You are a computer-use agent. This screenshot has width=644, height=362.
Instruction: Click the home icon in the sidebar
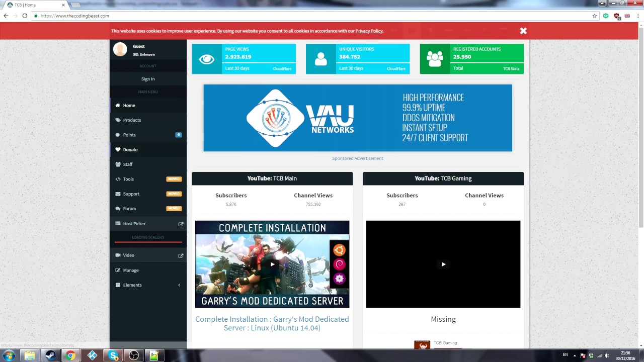[118, 106]
